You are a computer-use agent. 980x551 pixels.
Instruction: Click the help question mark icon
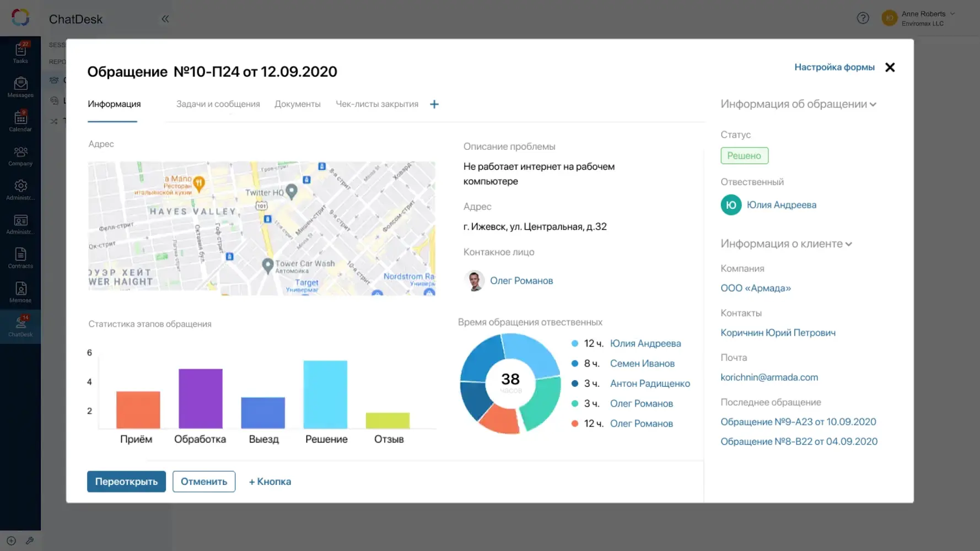point(863,18)
